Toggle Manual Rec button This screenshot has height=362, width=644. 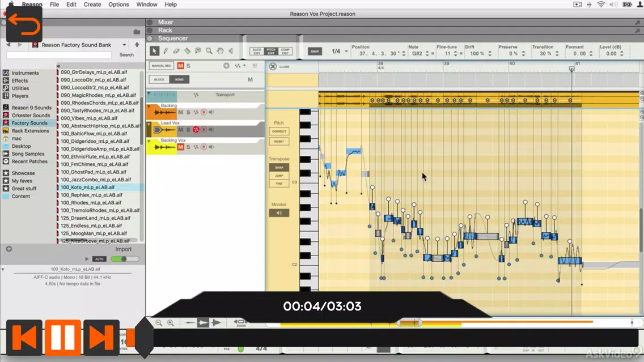[162, 66]
